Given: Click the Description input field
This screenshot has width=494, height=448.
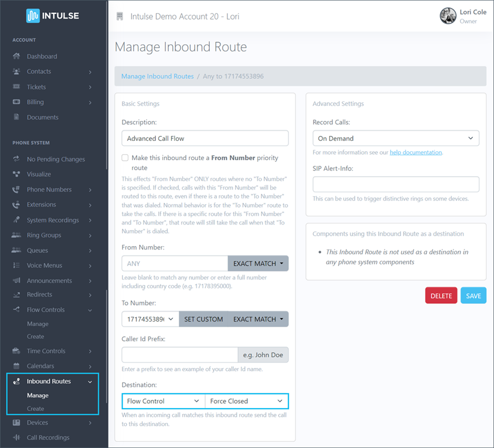Looking at the screenshot, I should click(205, 138).
